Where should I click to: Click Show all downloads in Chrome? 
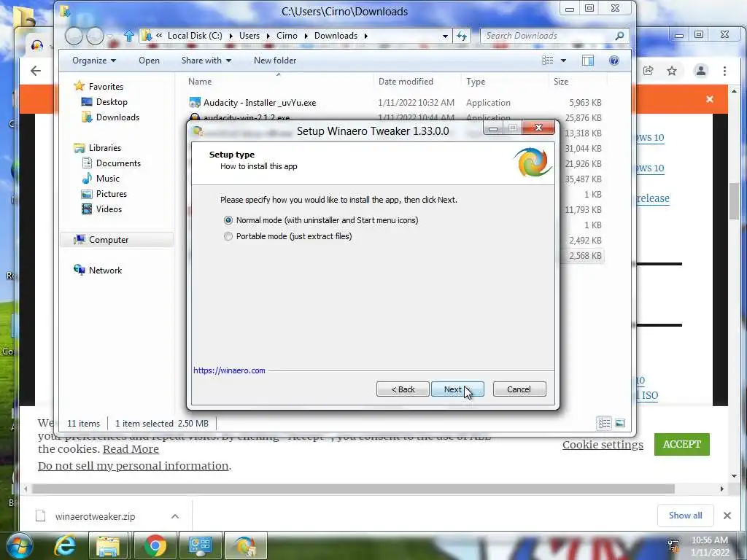pyautogui.click(x=685, y=516)
